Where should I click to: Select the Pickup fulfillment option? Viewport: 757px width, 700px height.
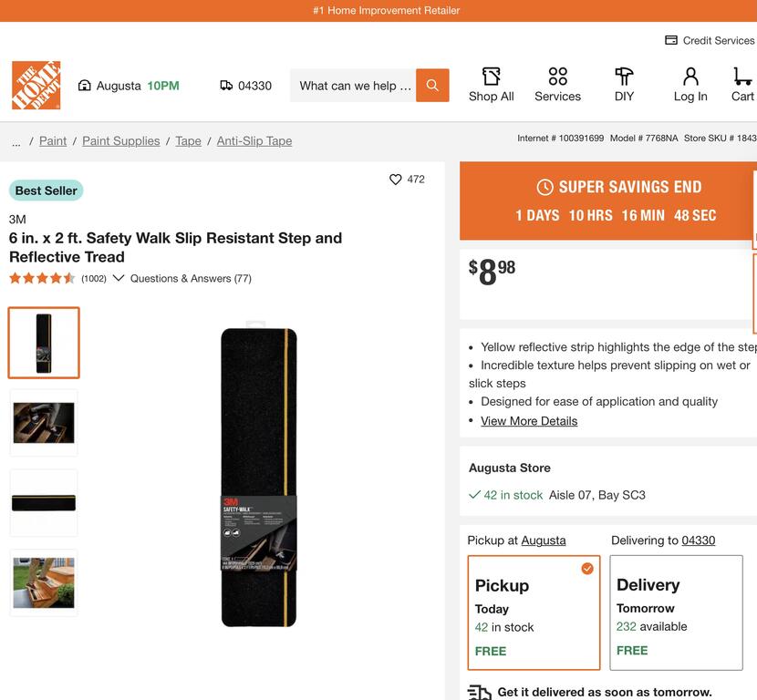click(x=534, y=612)
